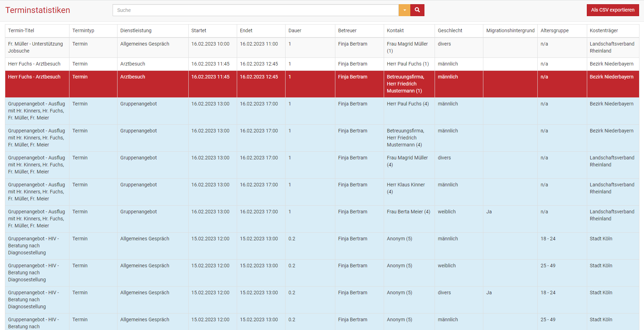Image resolution: width=644 pixels, height=330 pixels.
Task: Select the Geschlecht column header
Action: tap(450, 30)
